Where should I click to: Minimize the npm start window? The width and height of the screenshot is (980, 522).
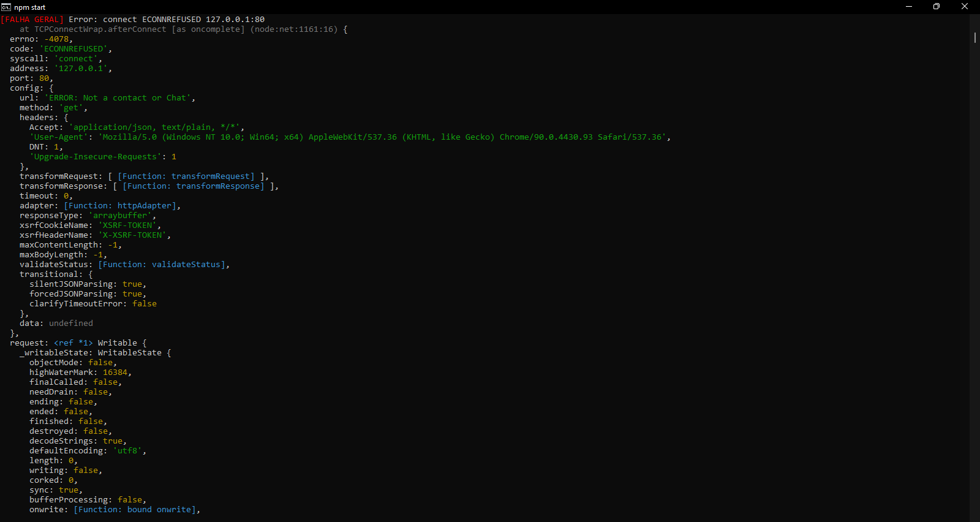point(909,7)
